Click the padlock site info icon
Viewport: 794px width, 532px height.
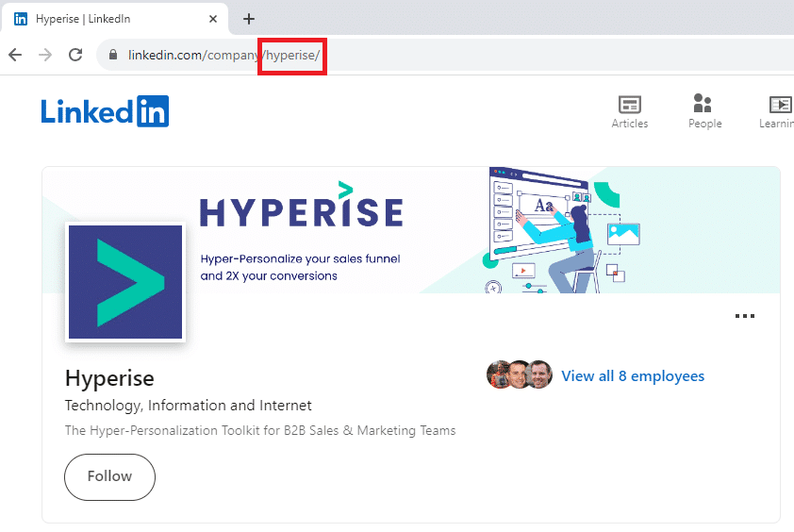point(113,55)
